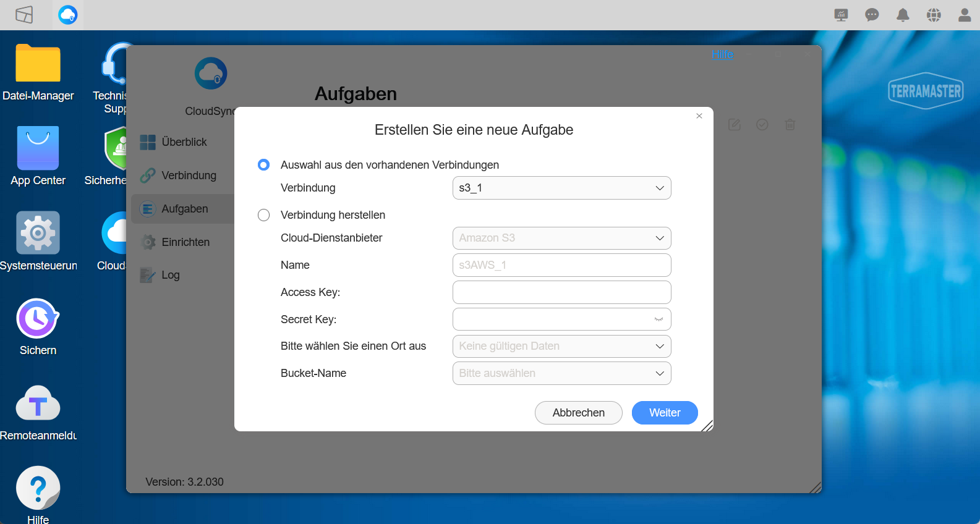Screen dimensions: 980x524
Task: Open the Systemsteuerung gear icon
Action: (x=38, y=233)
